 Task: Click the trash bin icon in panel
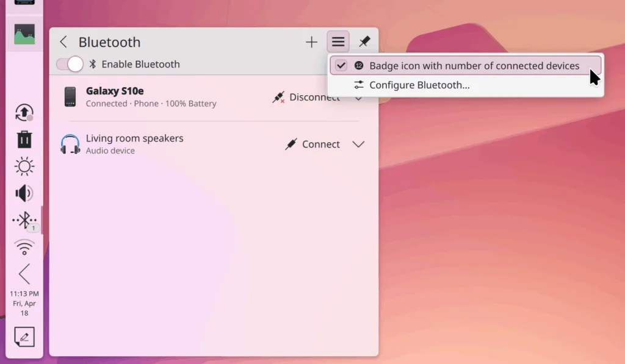click(24, 140)
